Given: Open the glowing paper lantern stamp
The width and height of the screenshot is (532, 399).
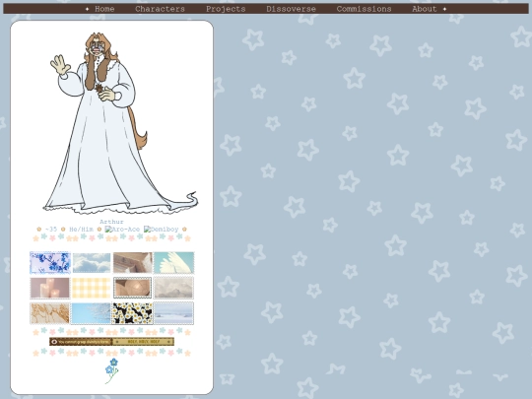Looking at the screenshot, I should (x=132, y=288).
